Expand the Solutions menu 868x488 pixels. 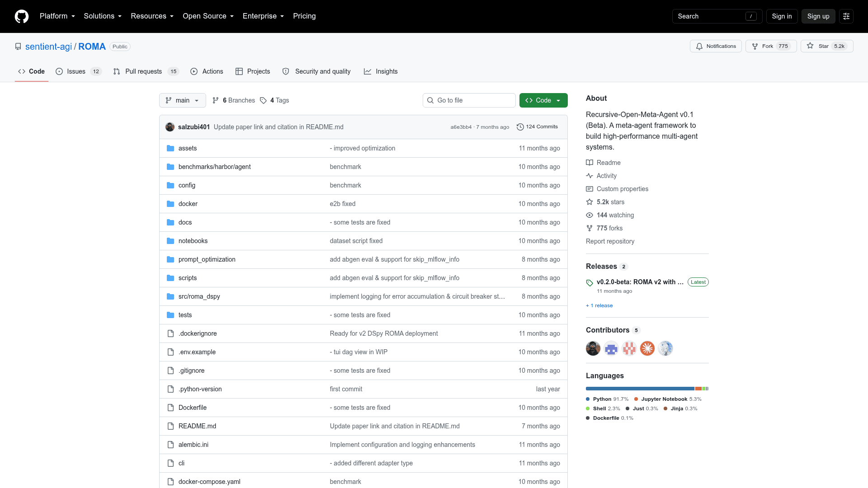click(103, 16)
